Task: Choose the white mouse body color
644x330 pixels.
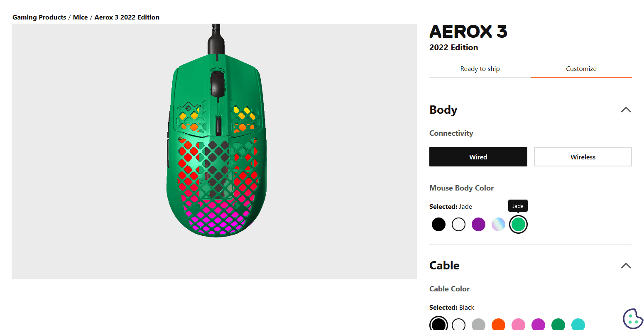Action: [x=458, y=224]
